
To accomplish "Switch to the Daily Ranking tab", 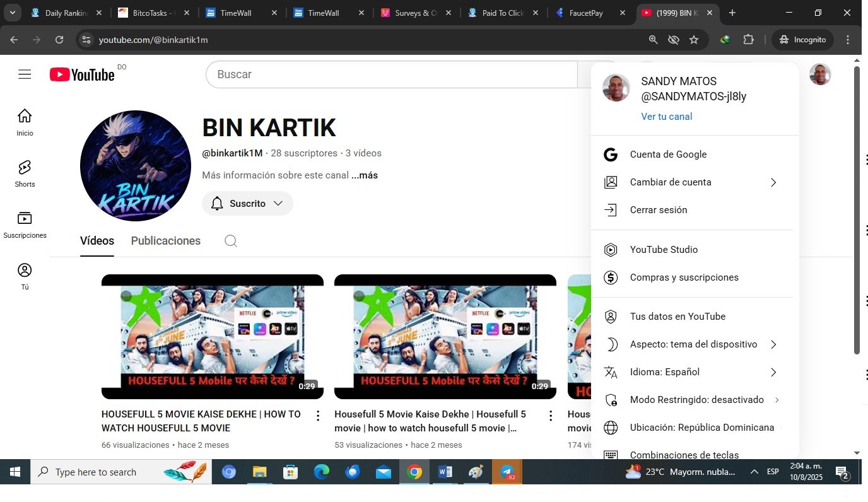I will [x=65, y=13].
